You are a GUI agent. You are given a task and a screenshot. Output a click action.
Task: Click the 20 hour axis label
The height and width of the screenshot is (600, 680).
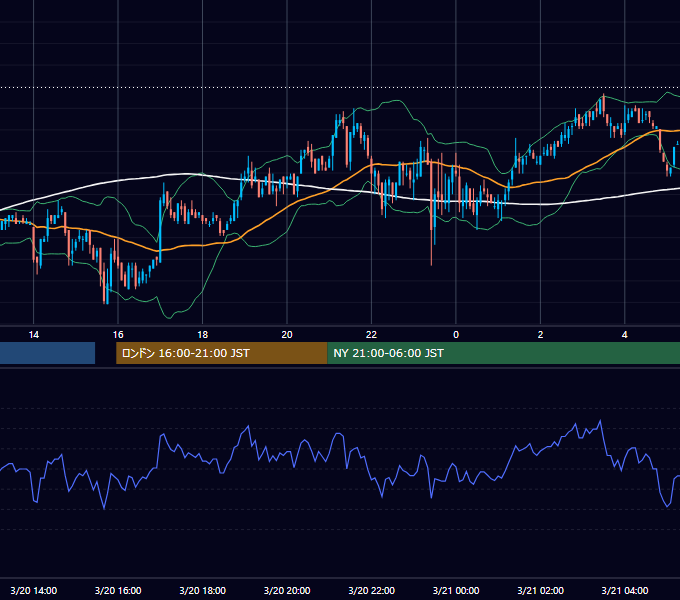287,335
